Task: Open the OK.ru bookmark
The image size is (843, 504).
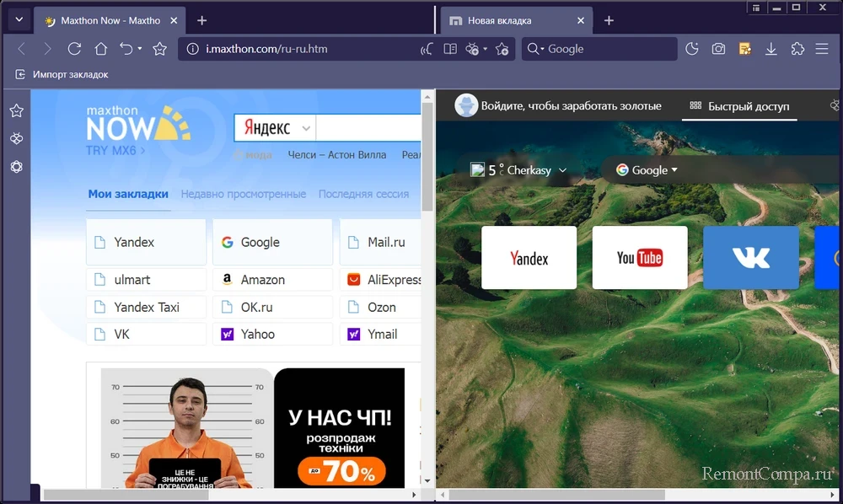Action: tap(272, 307)
